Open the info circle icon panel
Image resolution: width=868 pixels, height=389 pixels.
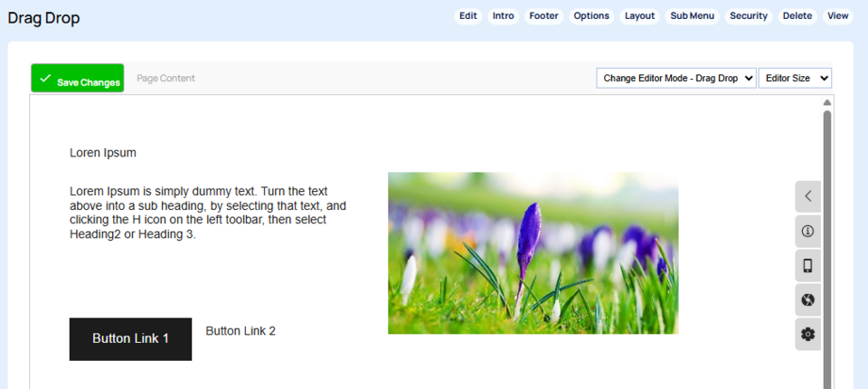pyautogui.click(x=807, y=231)
